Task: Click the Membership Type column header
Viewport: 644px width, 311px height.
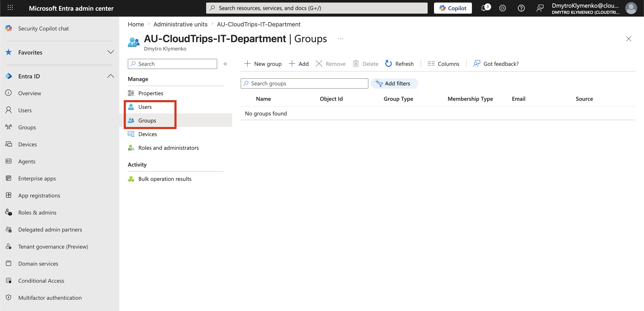Action: click(470, 99)
